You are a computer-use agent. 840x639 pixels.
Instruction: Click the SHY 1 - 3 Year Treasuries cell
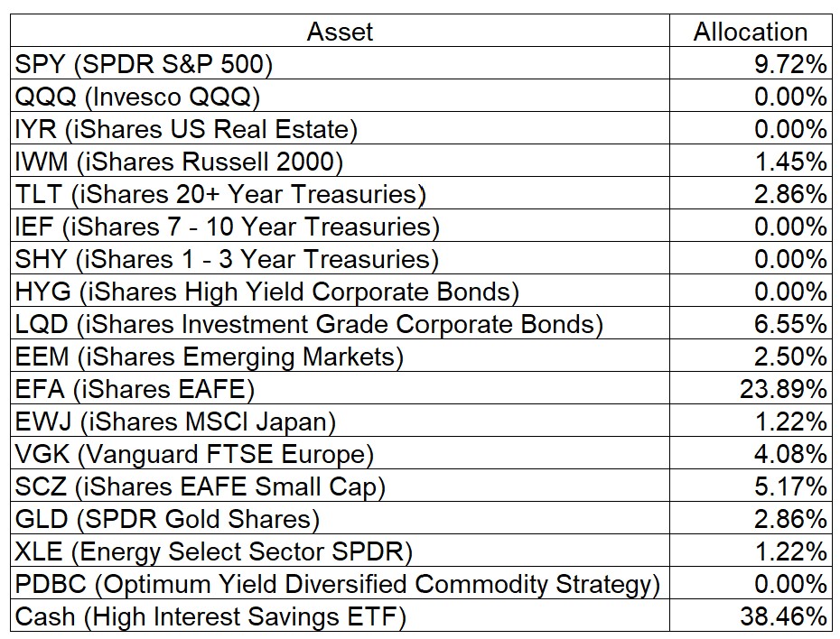pos(227,259)
